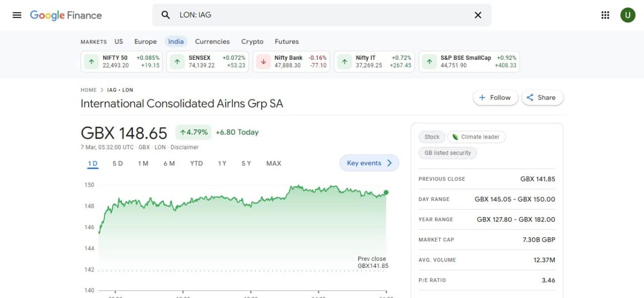Click the GBX 148.65 price

tap(124, 133)
